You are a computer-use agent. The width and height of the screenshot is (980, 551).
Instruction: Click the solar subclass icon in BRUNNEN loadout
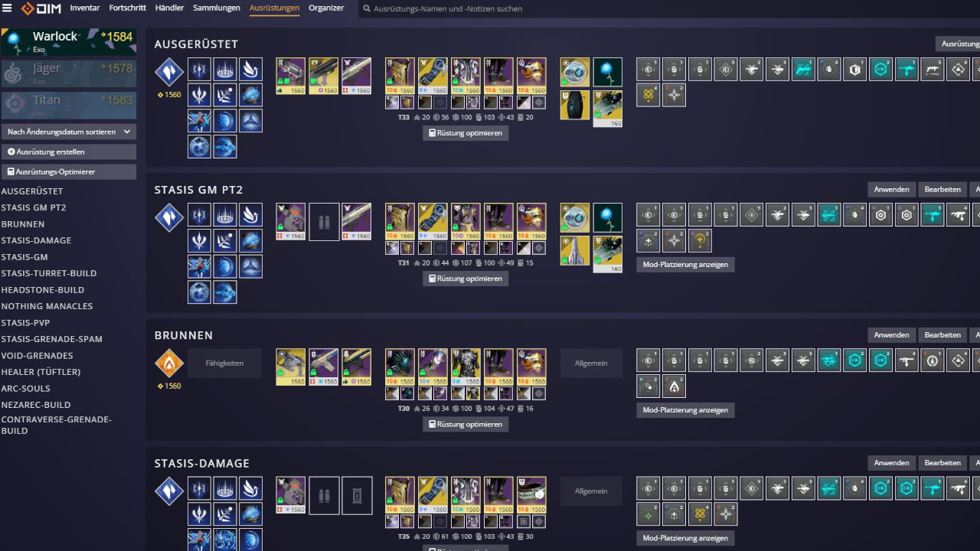169,364
